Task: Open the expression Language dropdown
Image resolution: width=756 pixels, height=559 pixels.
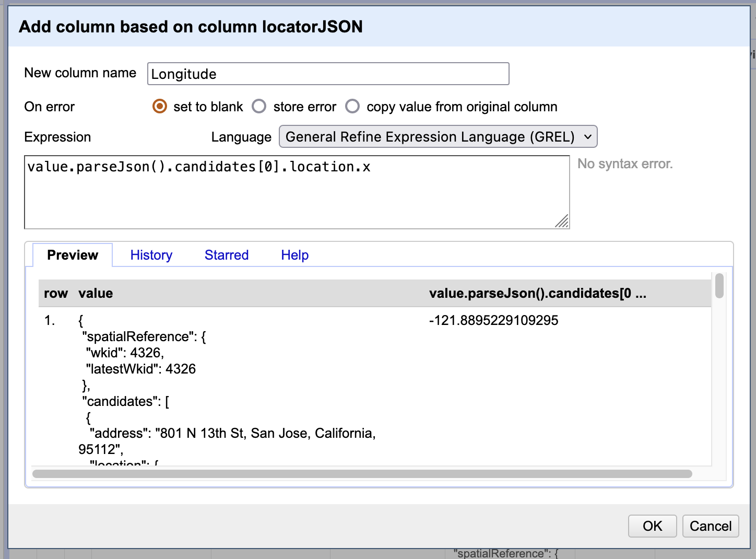Action: (x=438, y=137)
